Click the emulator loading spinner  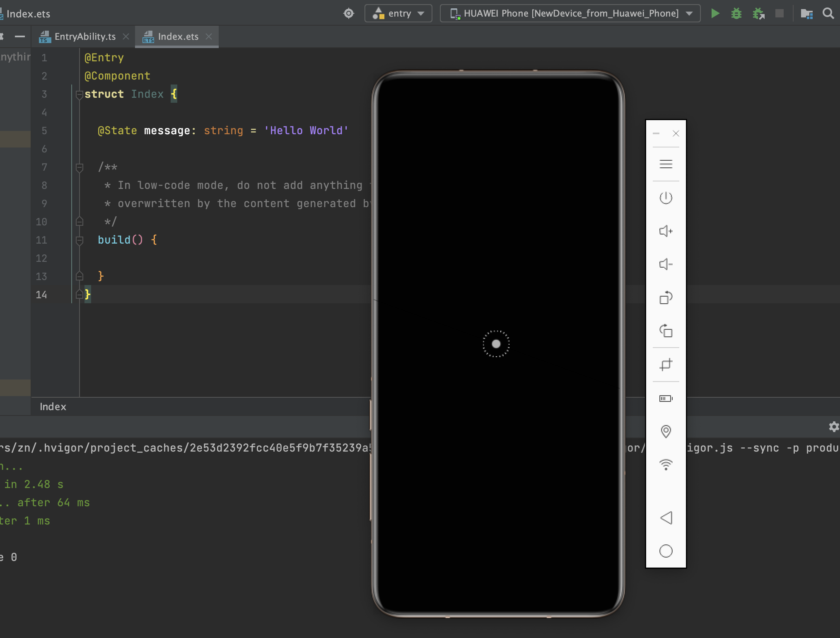(496, 344)
